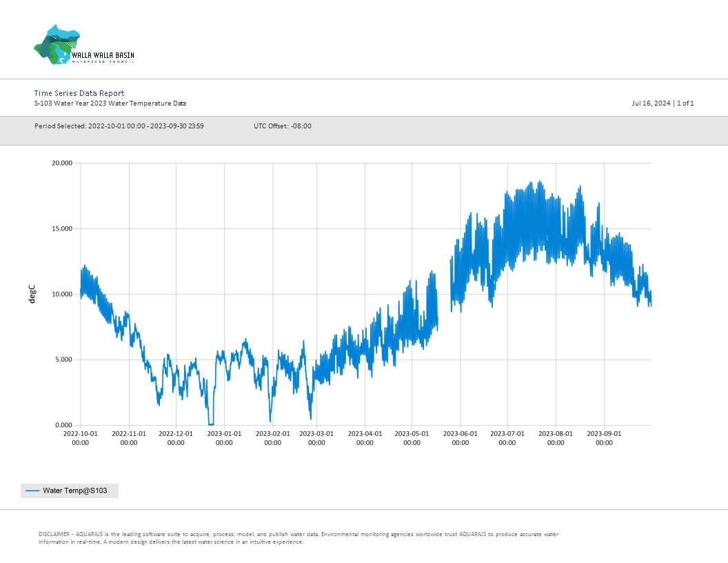Click the 2023-05-01 x-axis label

(x=412, y=438)
